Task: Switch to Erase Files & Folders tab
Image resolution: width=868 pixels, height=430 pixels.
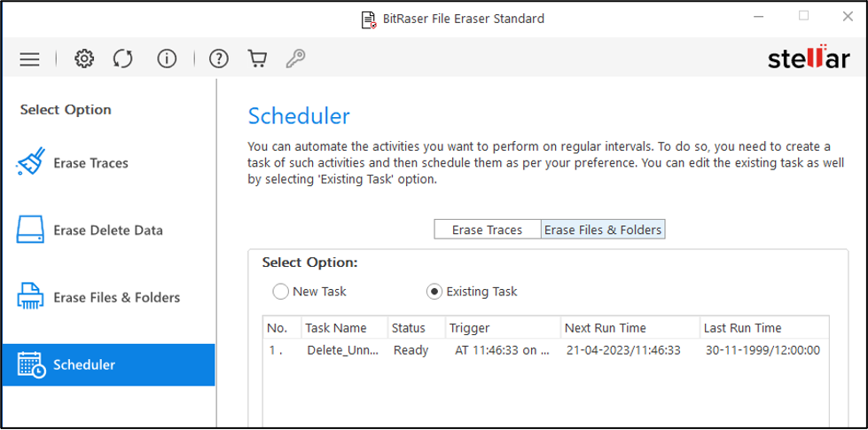Action: (603, 230)
